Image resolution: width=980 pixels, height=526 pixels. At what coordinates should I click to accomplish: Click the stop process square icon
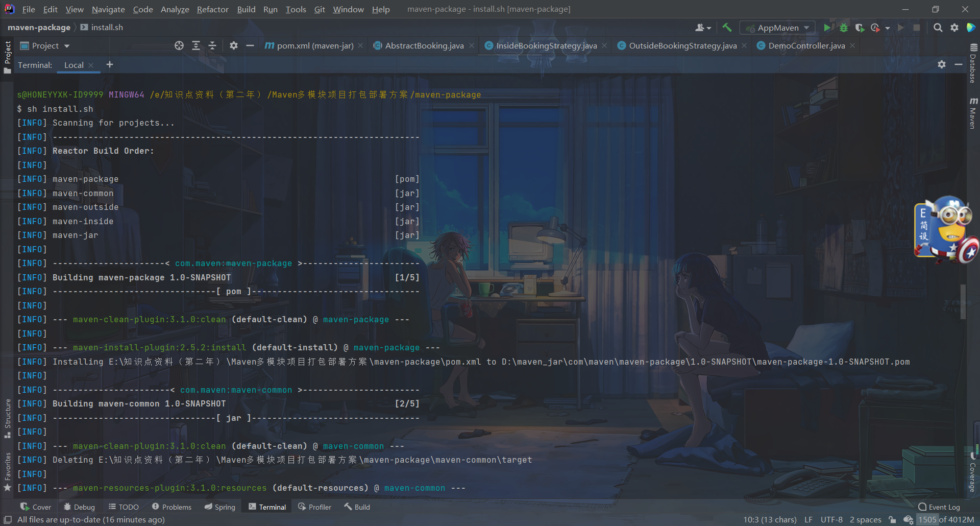(917, 28)
